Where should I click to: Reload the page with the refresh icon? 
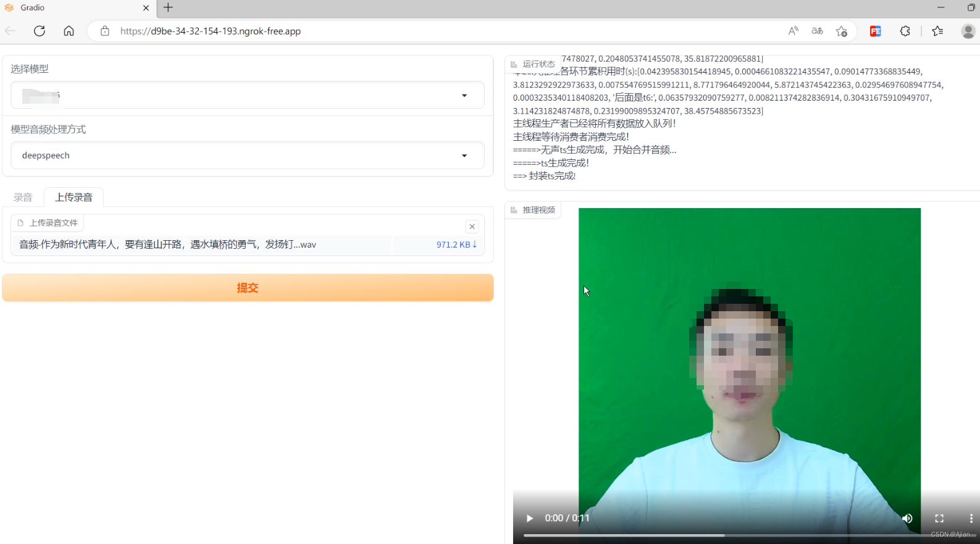pyautogui.click(x=40, y=31)
